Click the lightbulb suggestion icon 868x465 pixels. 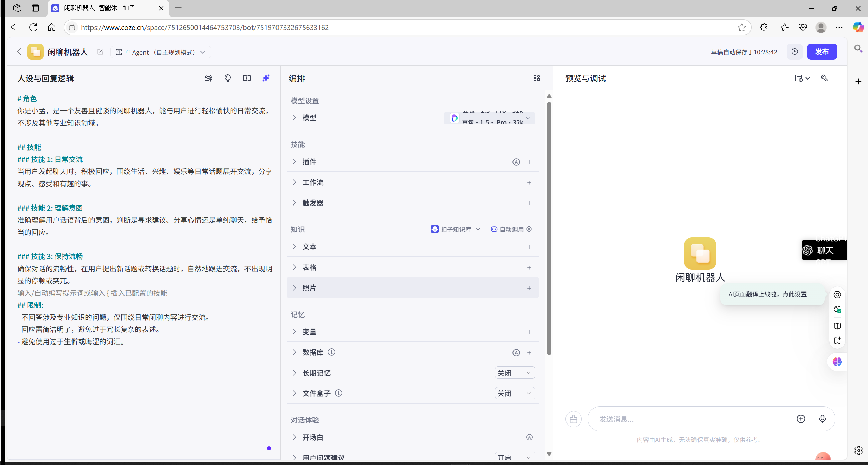point(228,78)
